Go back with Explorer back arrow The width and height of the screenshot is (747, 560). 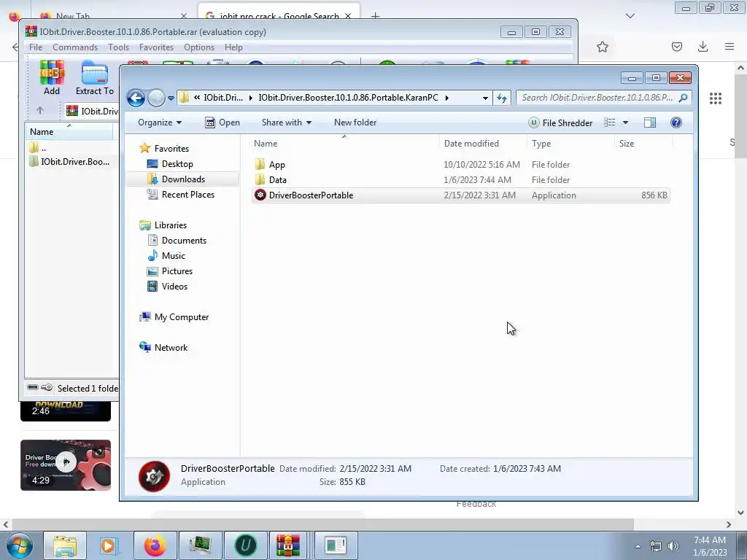coord(136,98)
